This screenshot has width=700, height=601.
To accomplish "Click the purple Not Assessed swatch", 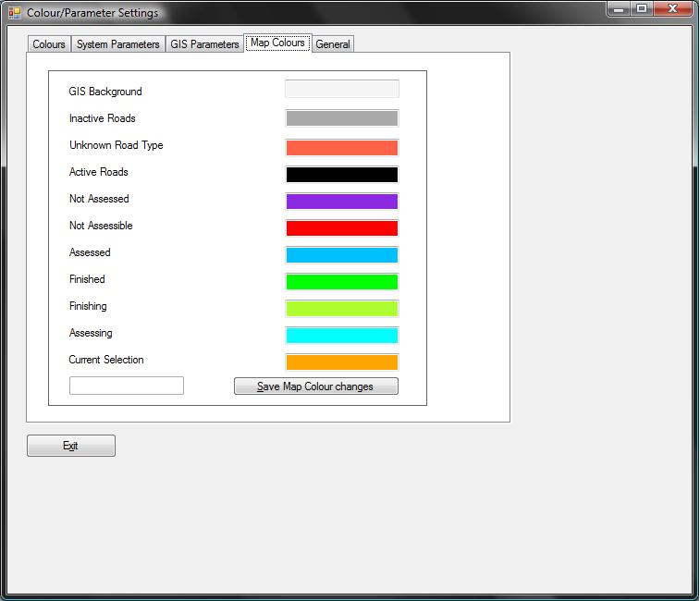I will coord(341,201).
